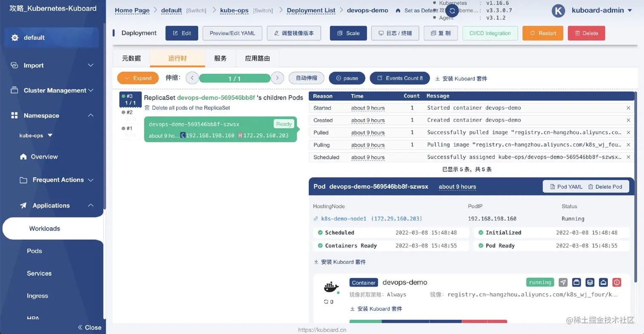Open Pods in sidebar

34,251
